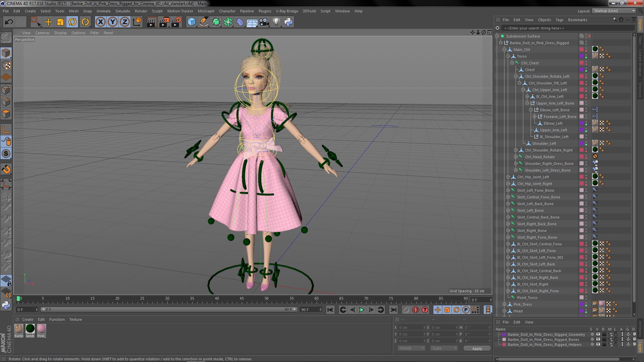The image size is (644, 362).
Task: Toggle visibility dots of Chest object
Action: point(586,70)
